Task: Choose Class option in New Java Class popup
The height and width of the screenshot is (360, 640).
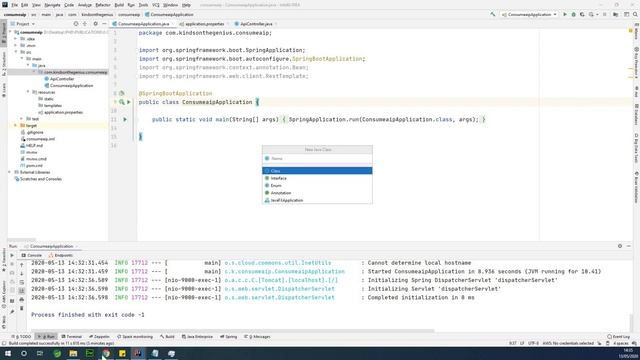Action: 317,171
